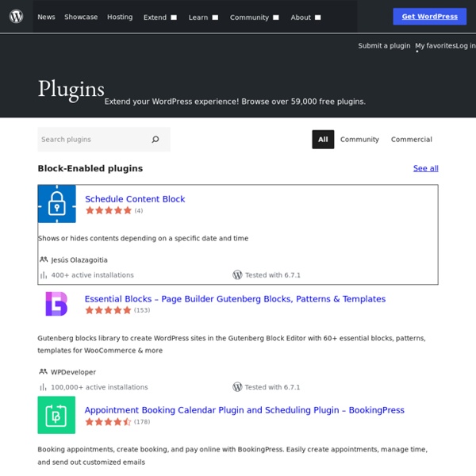Open Appointment Booking Calendar BookingPress title

pos(244,410)
